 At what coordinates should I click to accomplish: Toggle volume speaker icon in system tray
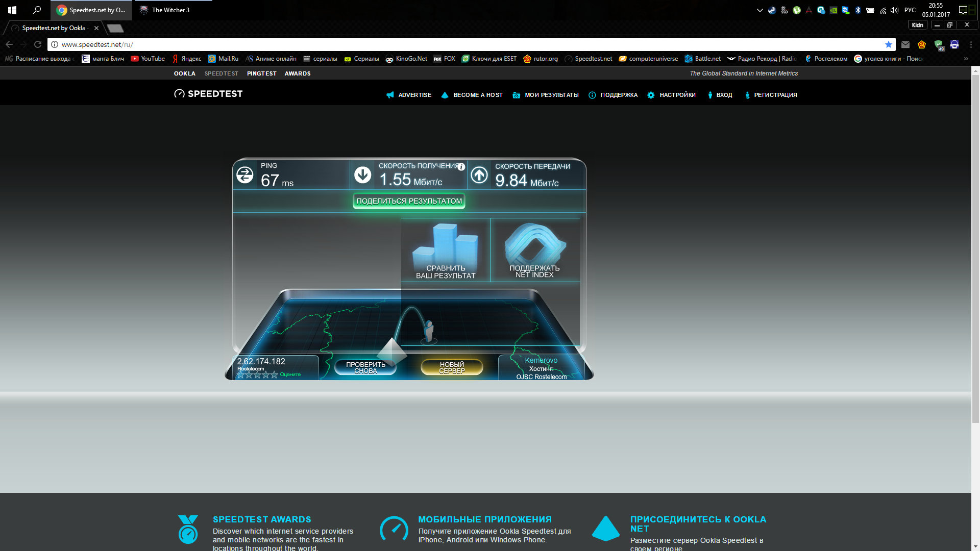894,10
